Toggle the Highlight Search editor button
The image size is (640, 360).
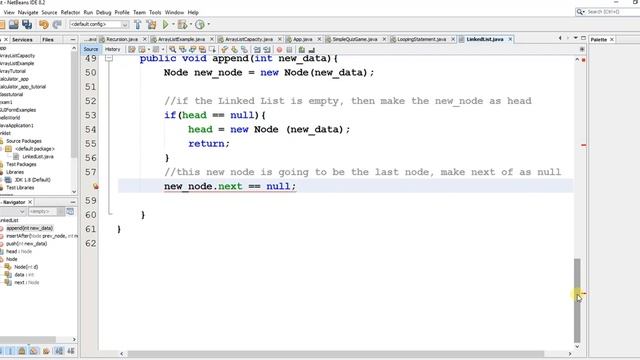[202, 49]
